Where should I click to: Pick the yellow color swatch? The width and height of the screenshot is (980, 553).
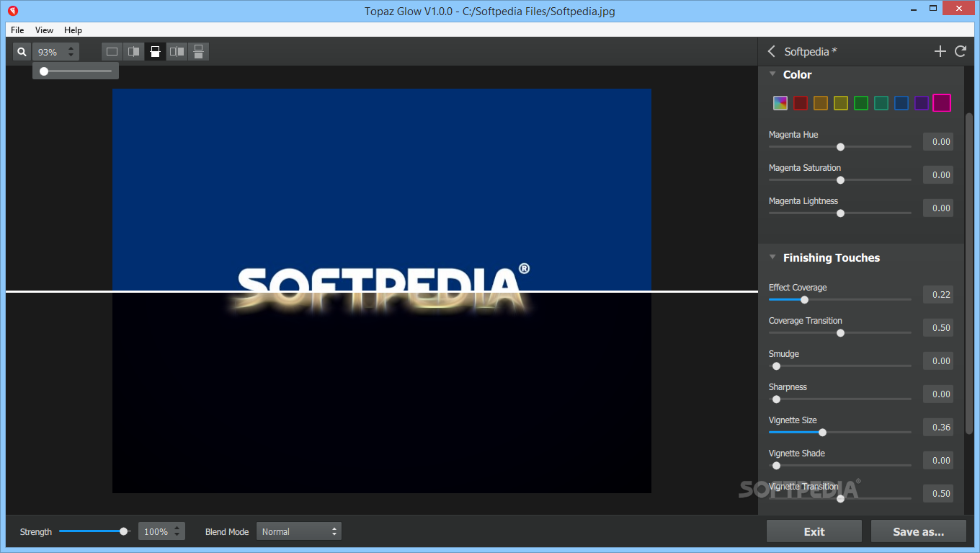[841, 103]
